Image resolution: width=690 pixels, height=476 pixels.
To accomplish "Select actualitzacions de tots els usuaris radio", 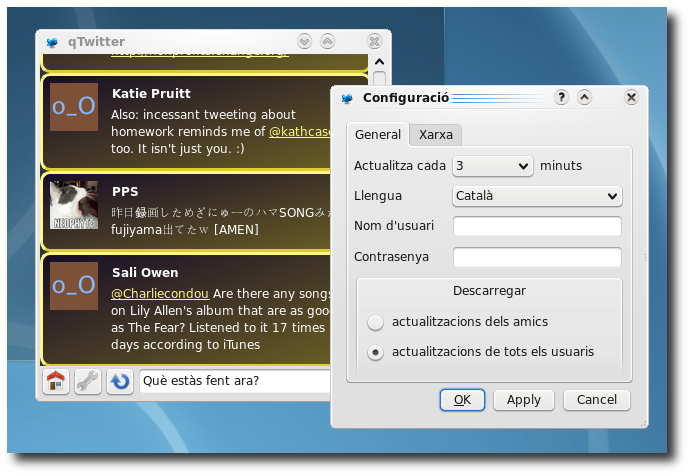I will pos(375,352).
